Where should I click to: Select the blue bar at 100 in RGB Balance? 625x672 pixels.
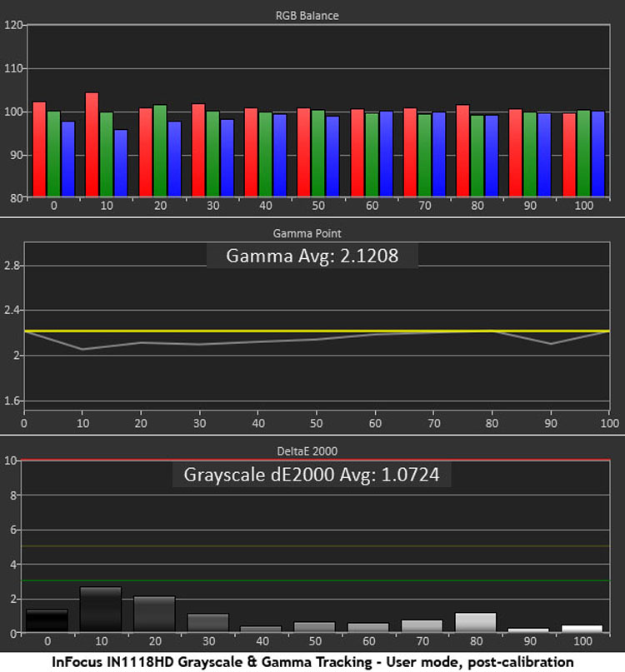[x=597, y=154]
